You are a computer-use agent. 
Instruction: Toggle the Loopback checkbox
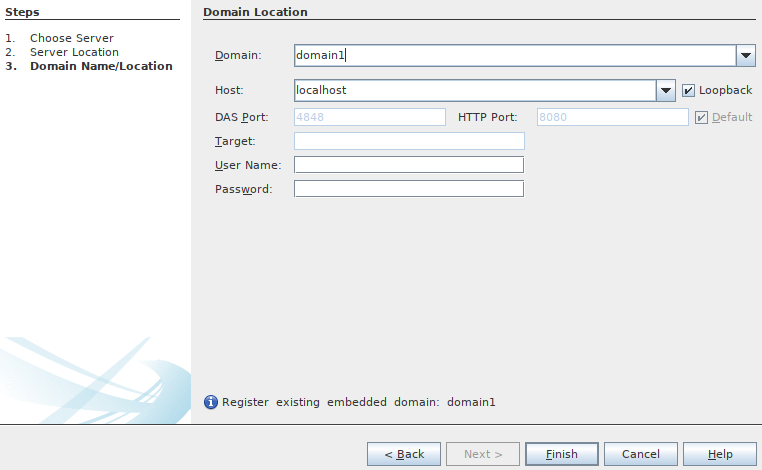688,90
